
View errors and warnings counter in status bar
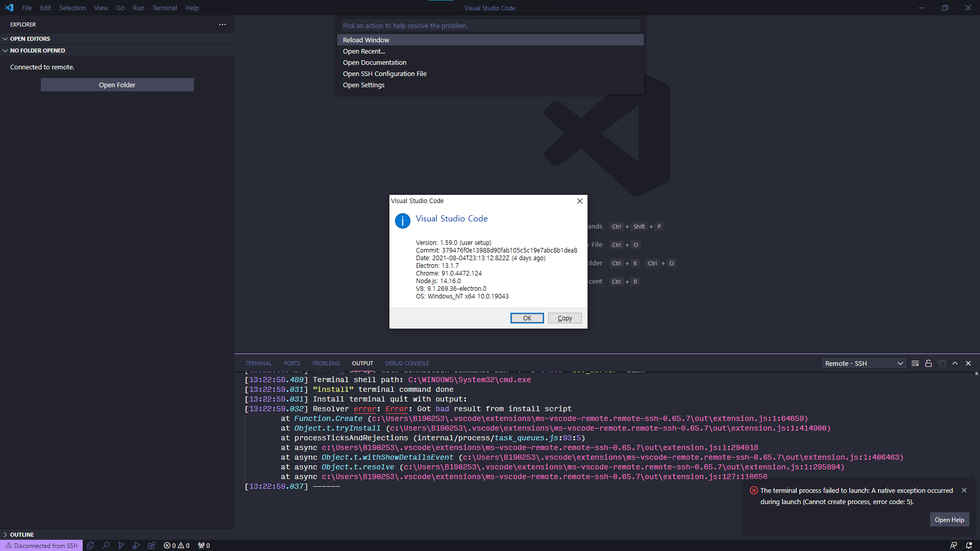pos(176,545)
